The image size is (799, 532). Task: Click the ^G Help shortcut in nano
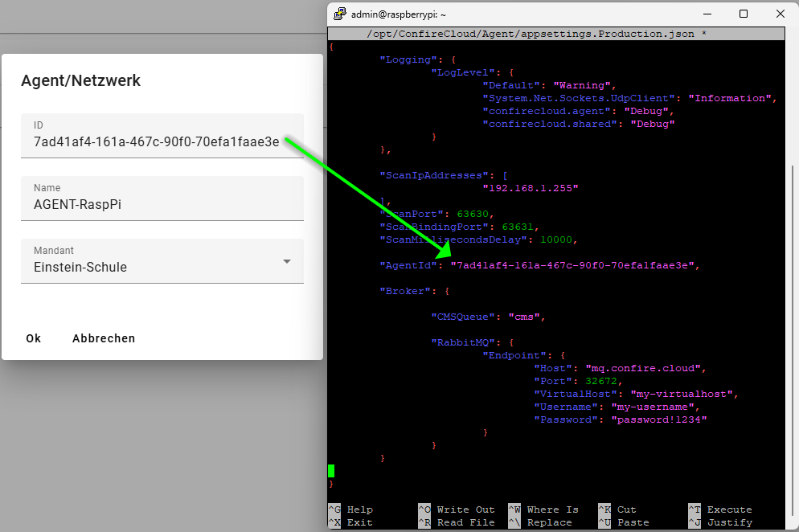(x=350, y=509)
